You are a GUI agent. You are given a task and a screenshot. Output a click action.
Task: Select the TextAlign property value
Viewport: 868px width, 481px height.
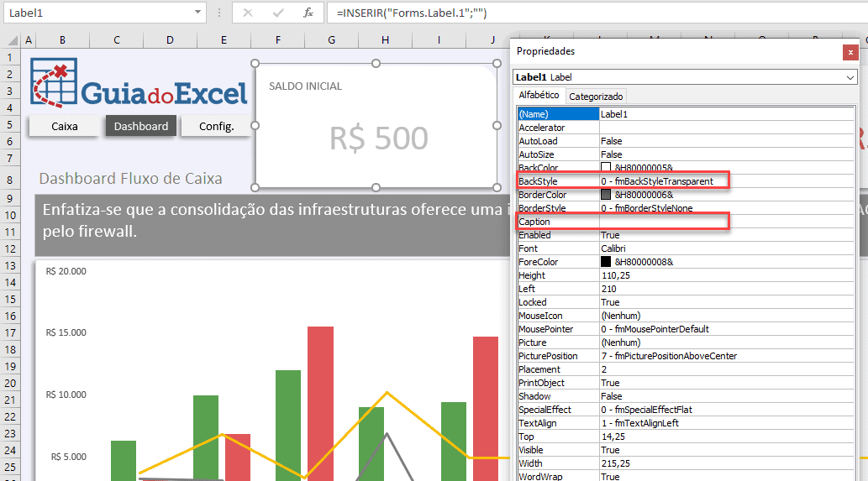(726, 423)
